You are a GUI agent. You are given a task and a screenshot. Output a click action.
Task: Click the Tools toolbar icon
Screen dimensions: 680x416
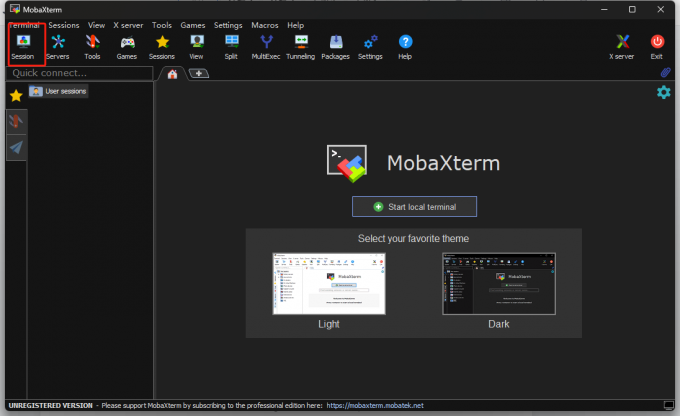pyautogui.click(x=92, y=46)
